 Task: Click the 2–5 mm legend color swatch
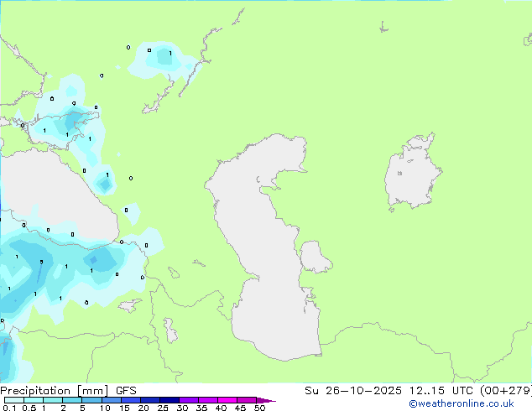point(72,400)
